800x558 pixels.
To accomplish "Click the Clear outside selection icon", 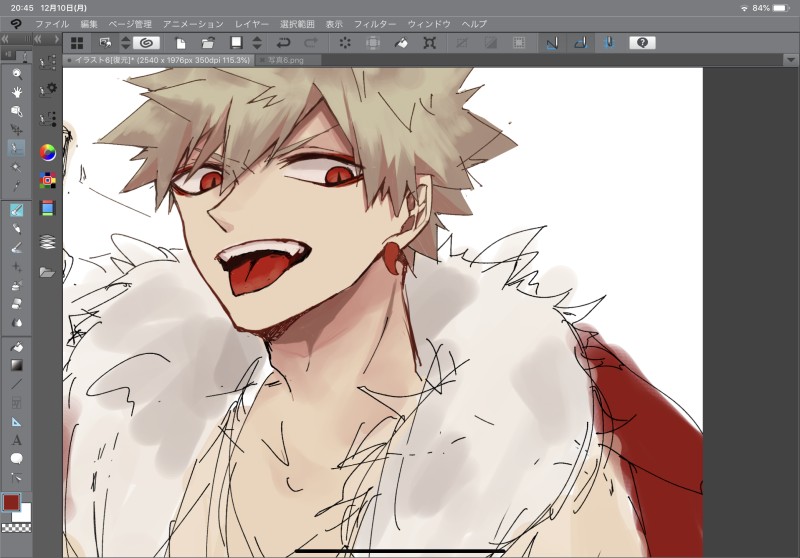I will pos(373,43).
